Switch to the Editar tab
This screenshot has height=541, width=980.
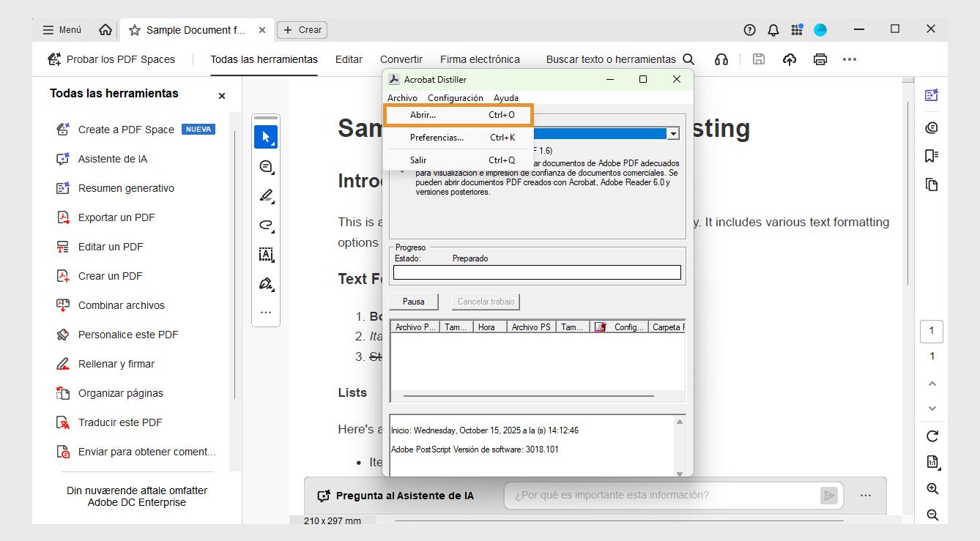[349, 59]
